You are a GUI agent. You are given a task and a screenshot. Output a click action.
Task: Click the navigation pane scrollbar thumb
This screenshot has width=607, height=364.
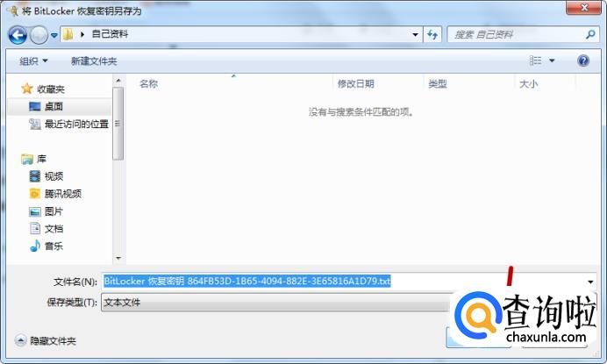[x=118, y=124]
